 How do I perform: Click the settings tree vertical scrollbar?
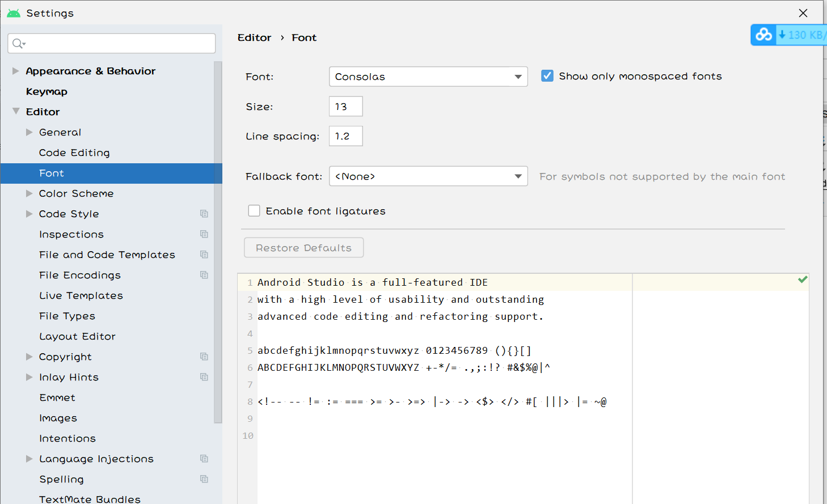(218, 242)
